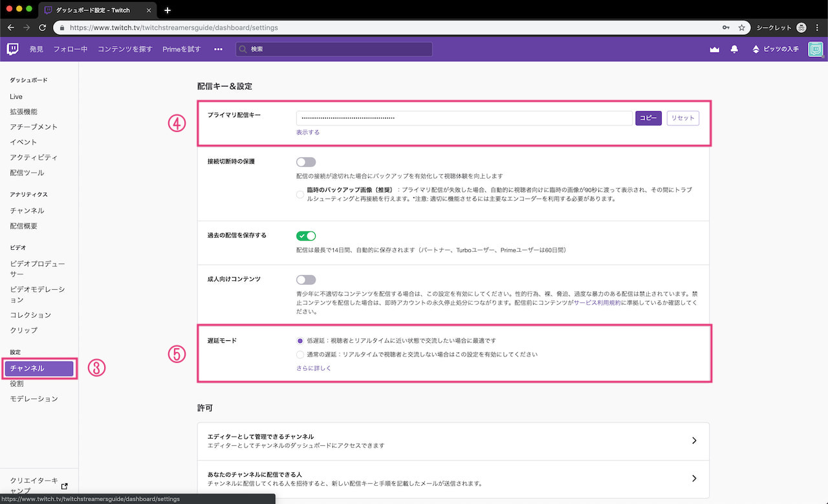Click the リセット button for stream key
The width and height of the screenshot is (828, 504).
point(682,118)
